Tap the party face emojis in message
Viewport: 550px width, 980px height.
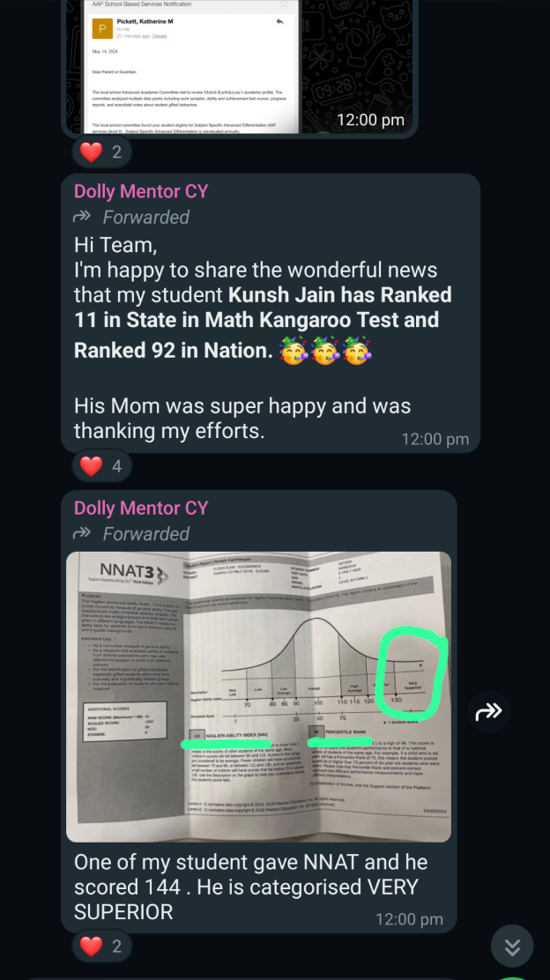325,351
